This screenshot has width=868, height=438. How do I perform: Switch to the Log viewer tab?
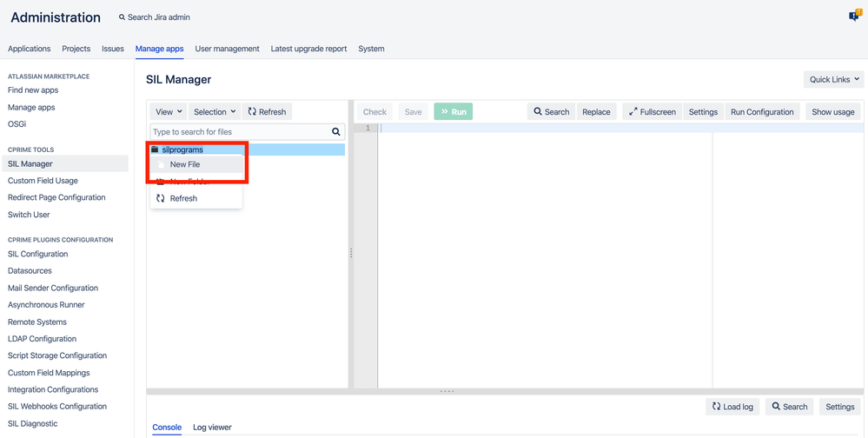212,428
